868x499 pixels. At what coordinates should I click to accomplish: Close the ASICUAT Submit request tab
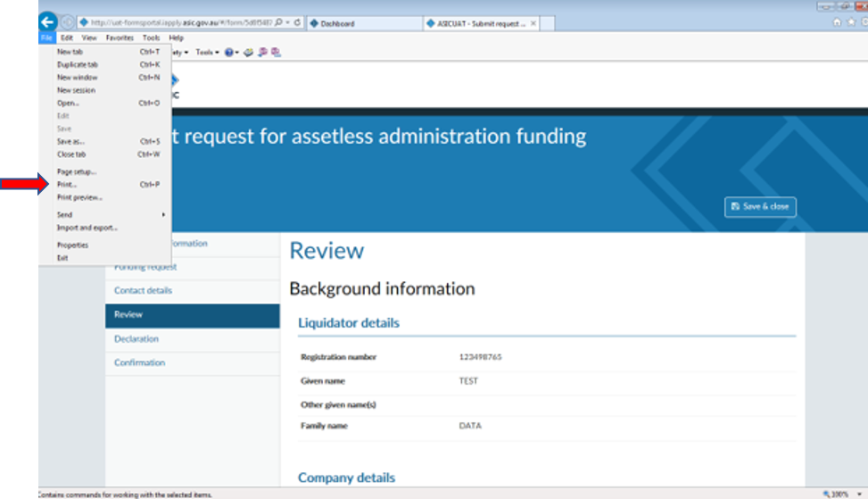pos(533,23)
